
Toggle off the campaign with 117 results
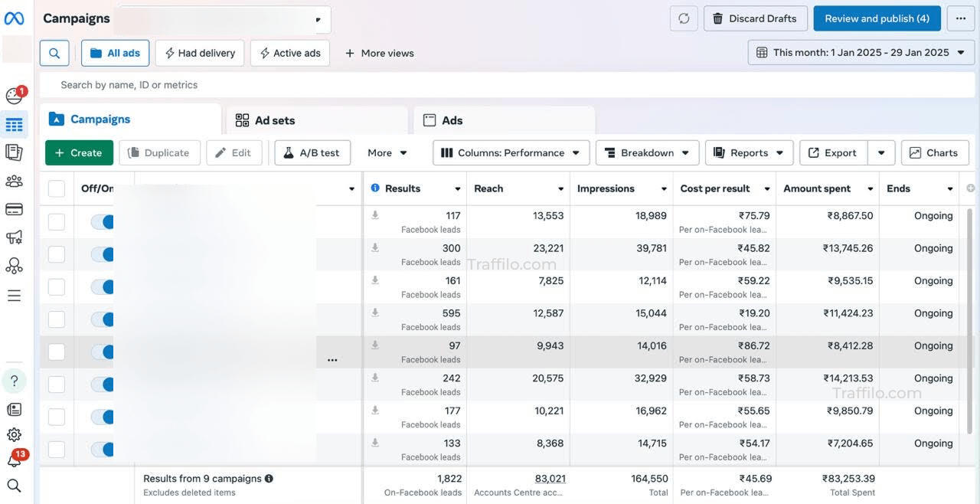tap(103, 222)
